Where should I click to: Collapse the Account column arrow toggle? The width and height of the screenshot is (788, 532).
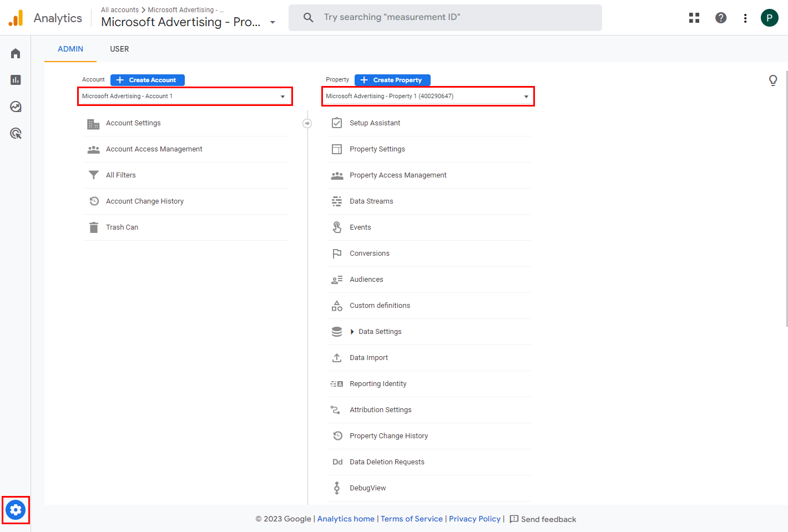[x=307, y=123]
